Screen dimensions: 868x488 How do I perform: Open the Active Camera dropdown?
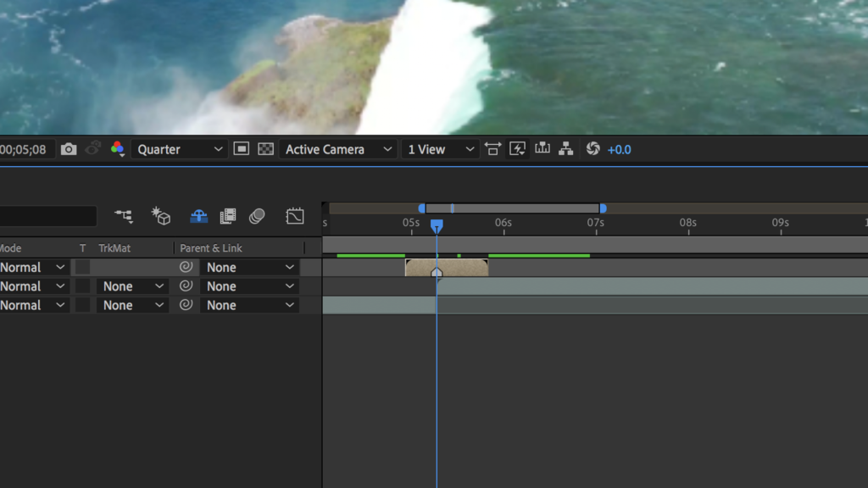tap(338, 149)
